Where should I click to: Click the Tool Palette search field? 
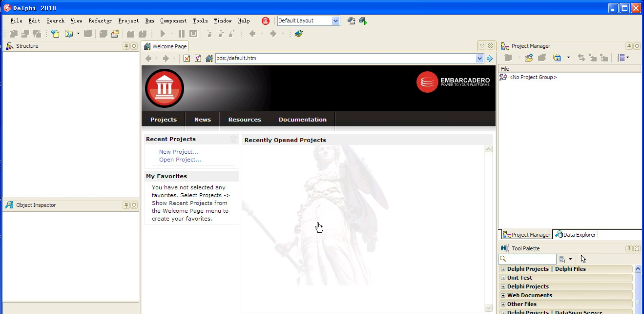point(527,259)
